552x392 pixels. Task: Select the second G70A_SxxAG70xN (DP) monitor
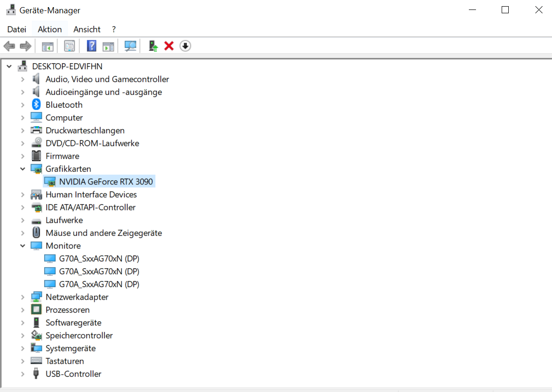click(x=99, y=271)
